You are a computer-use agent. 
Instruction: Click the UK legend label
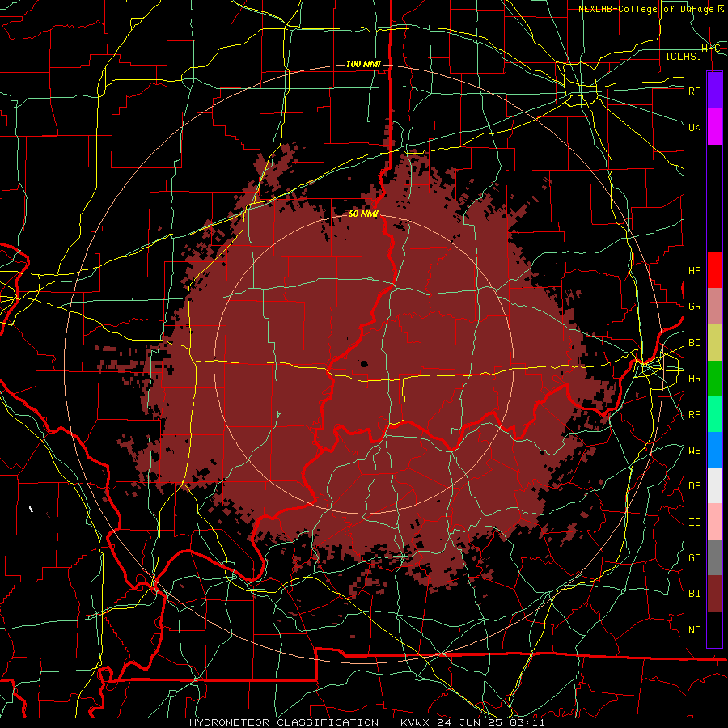(694, 127)
